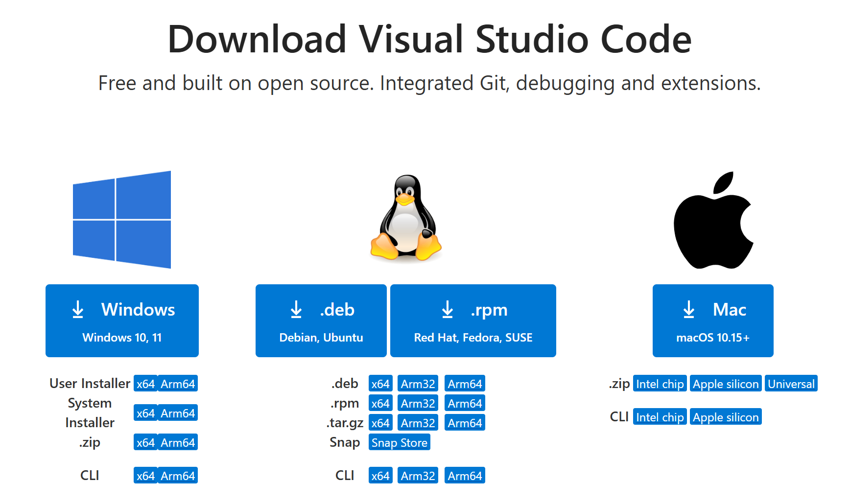
Task: Choose Arm64 for Windows System Installer
Action: click(178, 413)
